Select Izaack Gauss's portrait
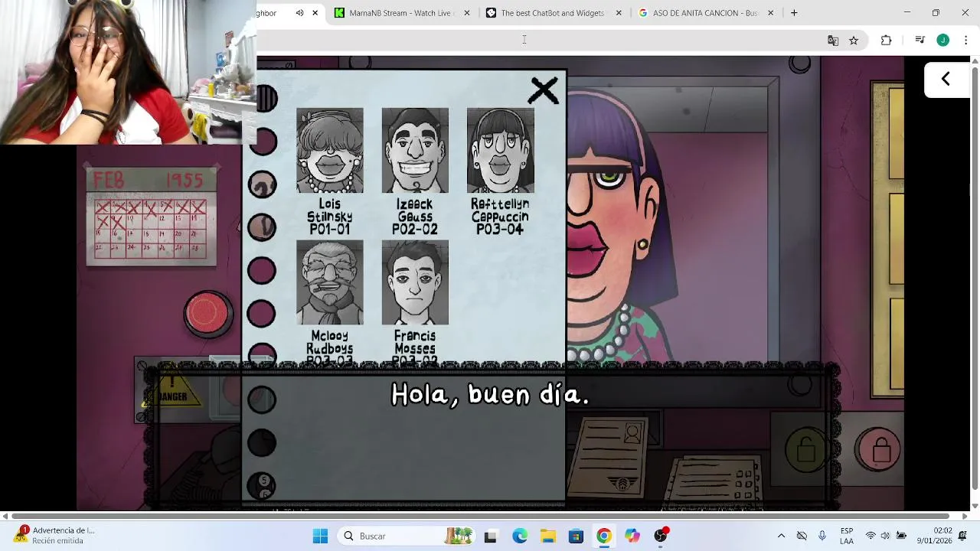This screenshot has height=551, width=980. click(415, 151)
